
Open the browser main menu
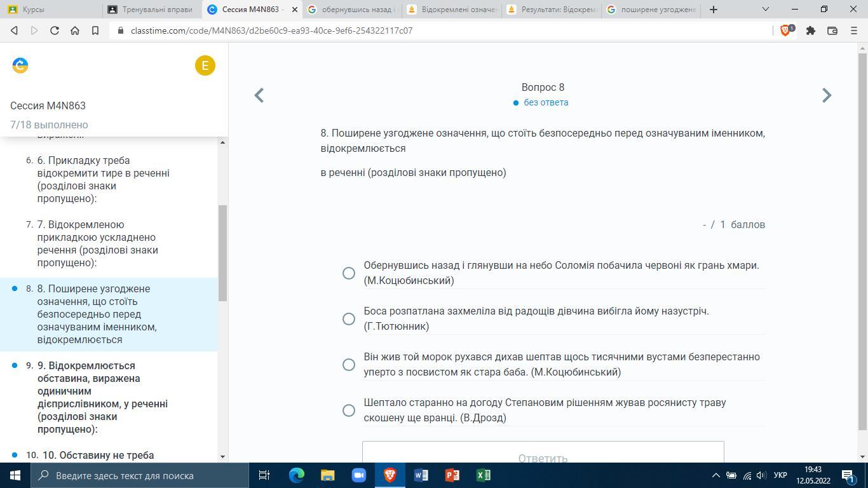click(854, 30)
